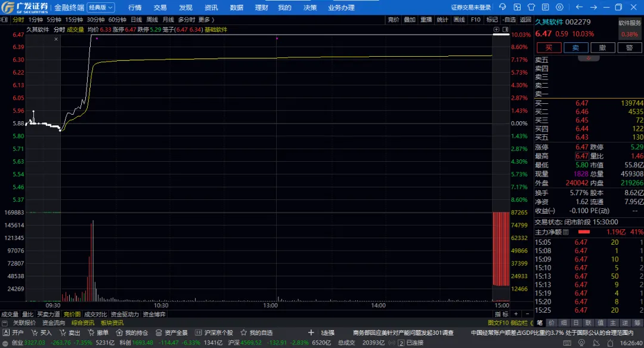
Task: Click 返回 return button
Action: pyautogui.click(x=525, y=19)
